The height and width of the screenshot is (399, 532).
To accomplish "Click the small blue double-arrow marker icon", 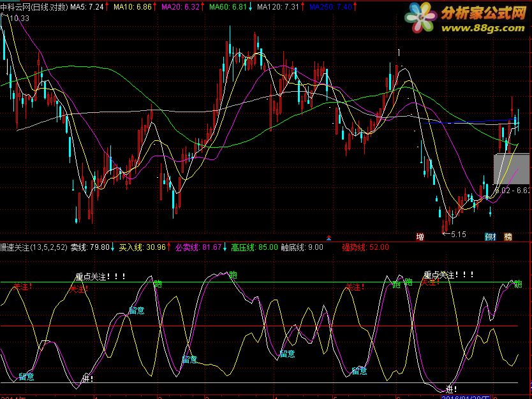I will click(x=329, y=238).
